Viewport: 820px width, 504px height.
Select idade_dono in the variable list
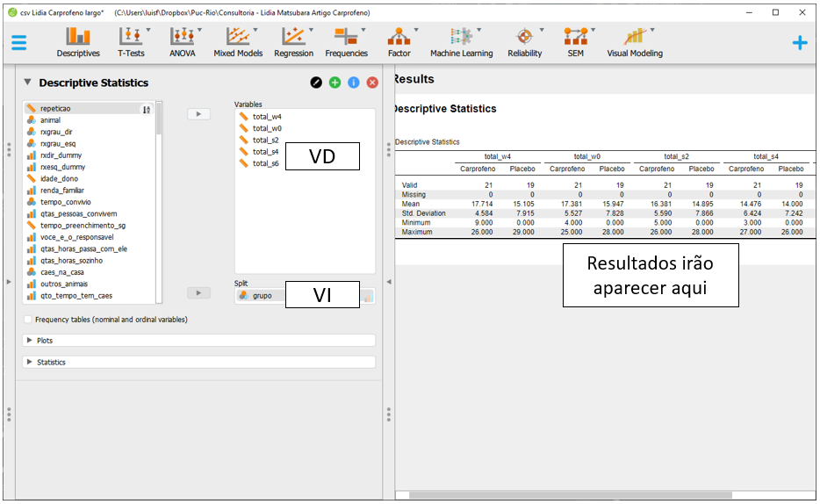pos(60,178)
